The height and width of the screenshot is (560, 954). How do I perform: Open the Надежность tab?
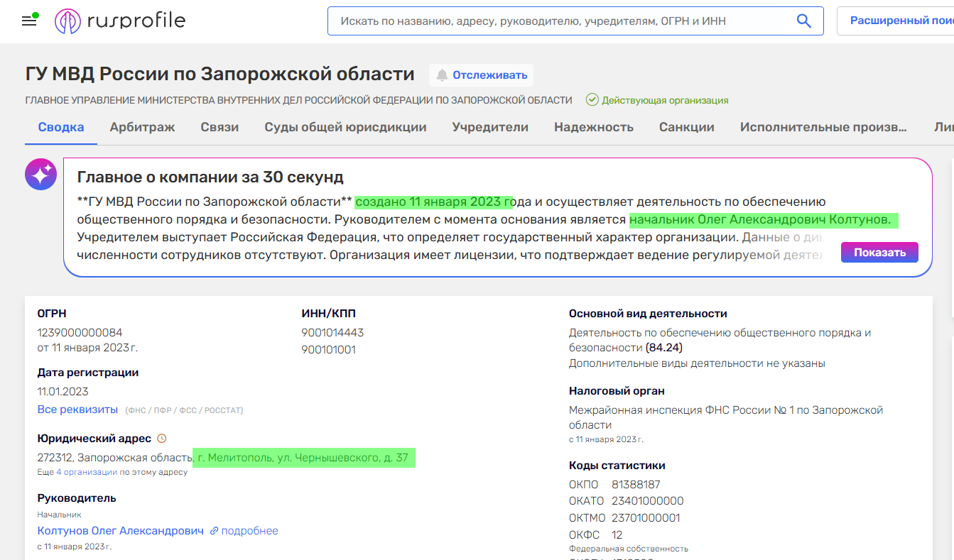pos(593,128)
